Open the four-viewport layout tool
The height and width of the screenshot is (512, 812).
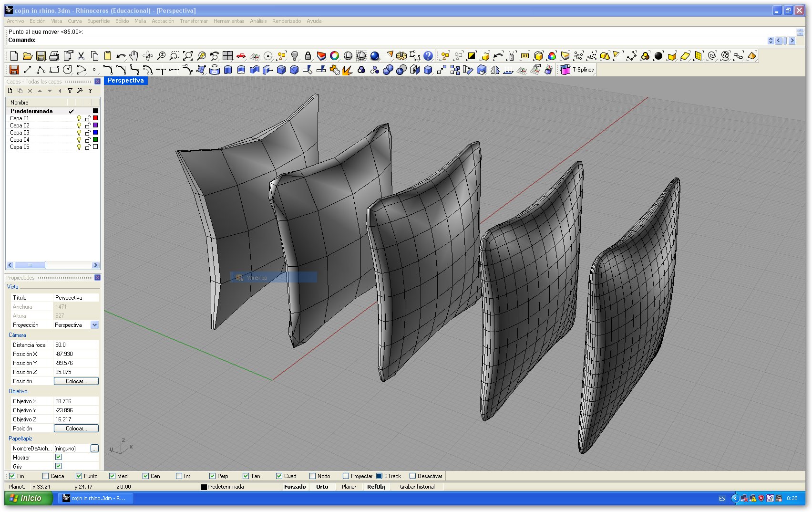point(228,56)
